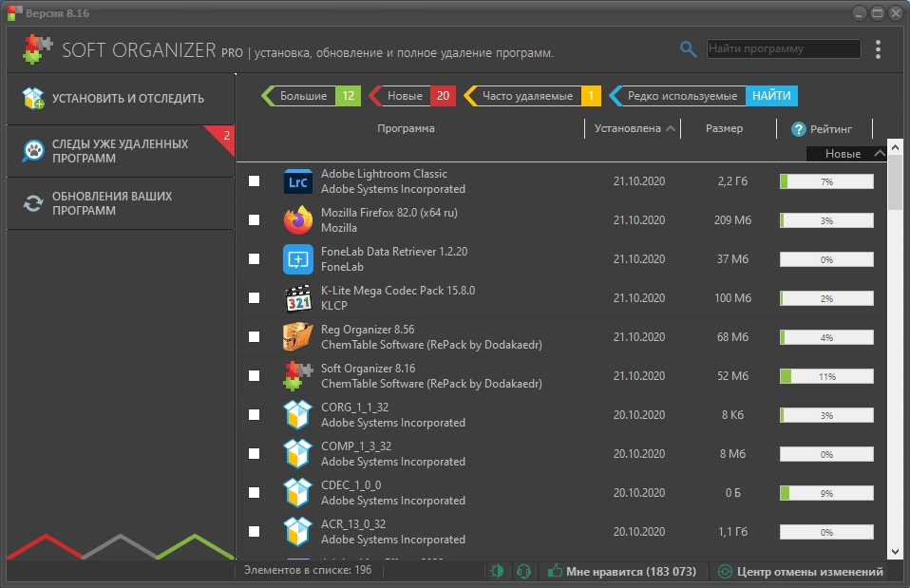Click the vertical scrollbar thumb
The width and height of the screenshot is (910, 588).
click(895, 181)
